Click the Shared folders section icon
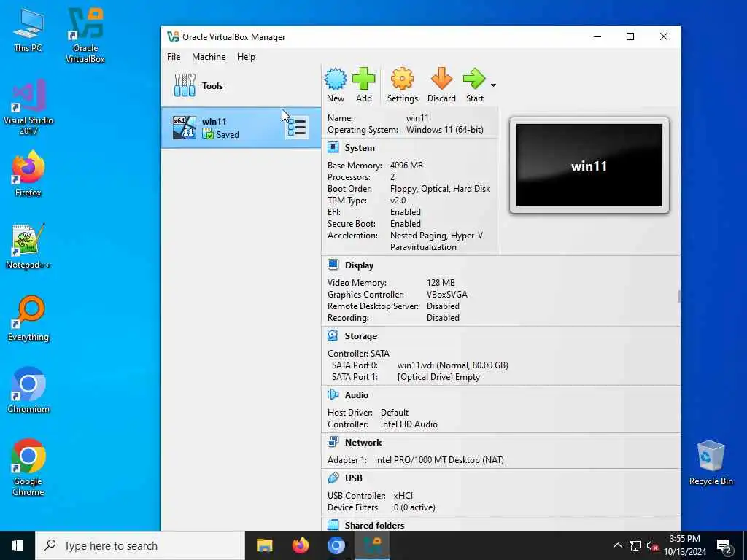 point(333,525)
